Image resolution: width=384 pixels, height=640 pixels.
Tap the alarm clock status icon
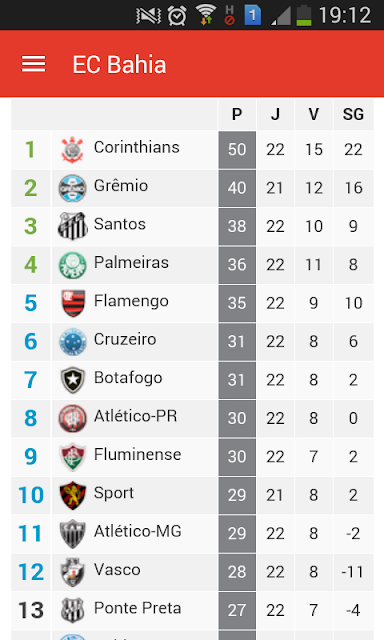tap(177, 16)
